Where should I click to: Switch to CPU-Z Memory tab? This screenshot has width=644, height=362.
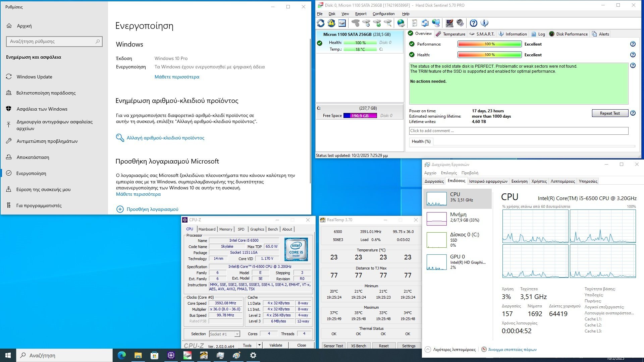point(226,229)
